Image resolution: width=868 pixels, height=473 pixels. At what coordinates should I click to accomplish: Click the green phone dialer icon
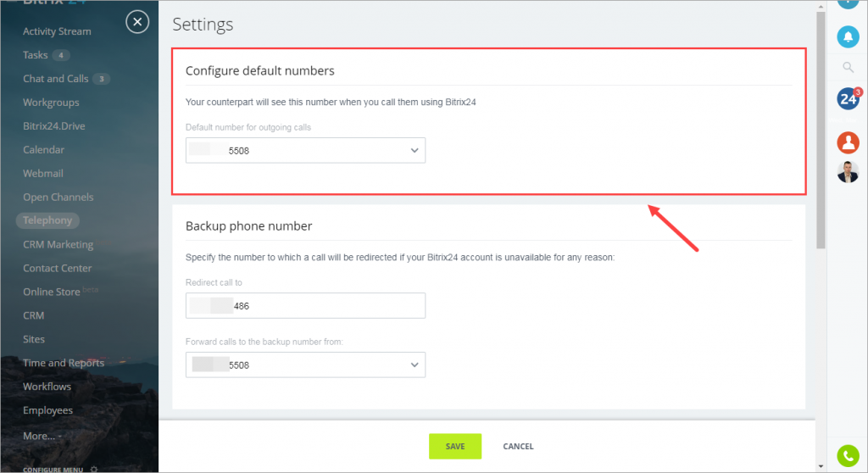point(848,456)
